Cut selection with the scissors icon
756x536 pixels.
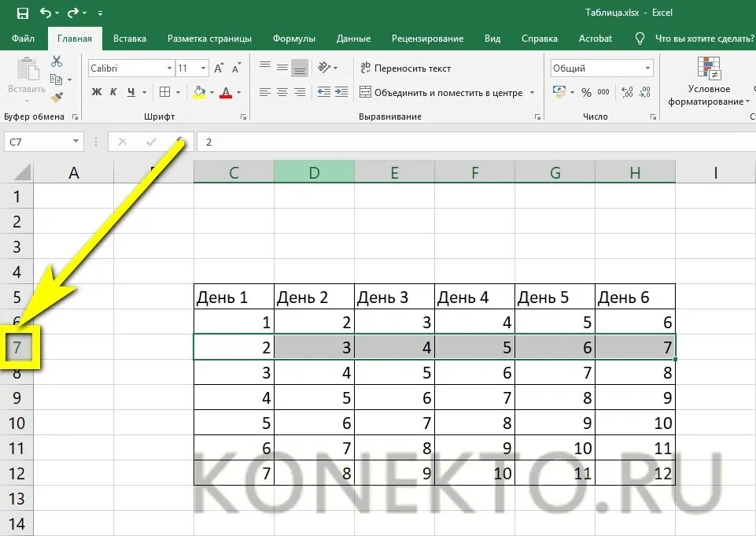(x=57, y=61)
